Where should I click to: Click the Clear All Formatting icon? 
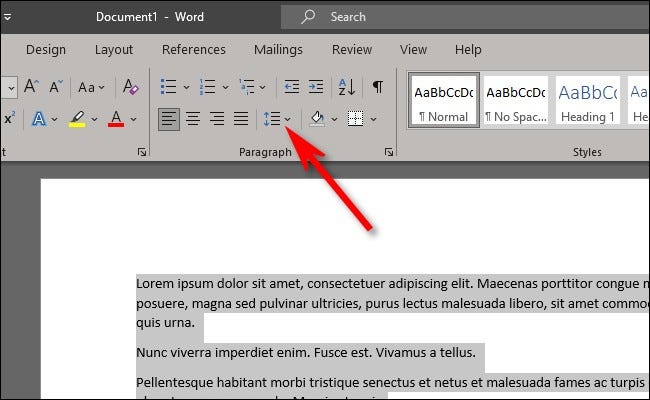pos(130,87)
